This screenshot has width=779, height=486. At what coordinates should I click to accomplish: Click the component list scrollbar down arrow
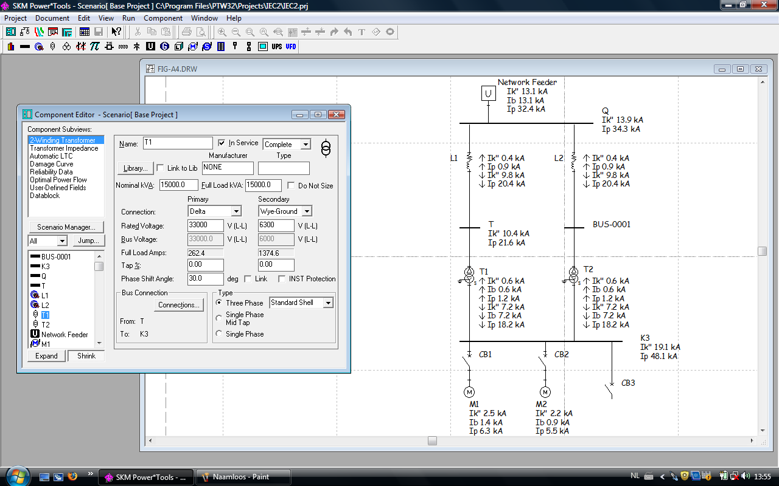(x=99, y=343)
